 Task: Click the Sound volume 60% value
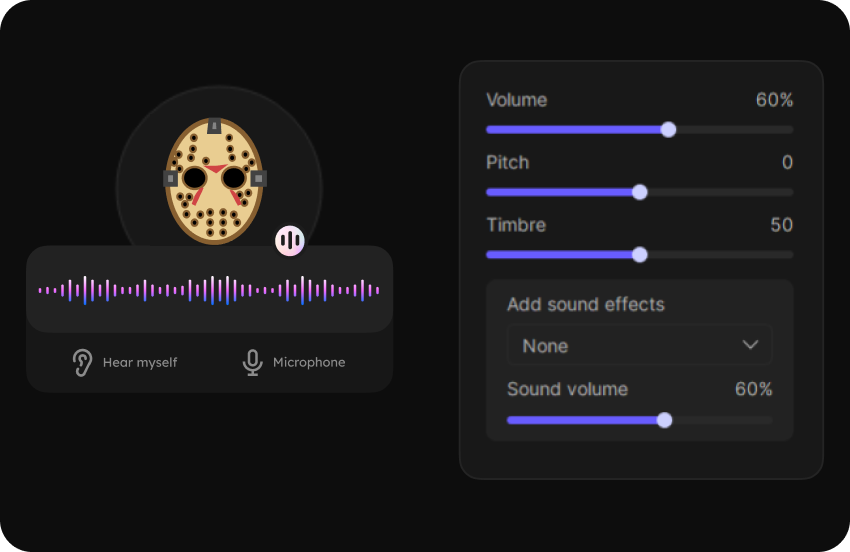tap(754, 389)
